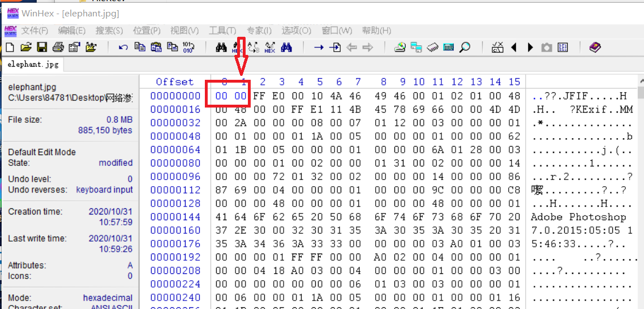
Task: Click the column header 15
Action: 514,81
